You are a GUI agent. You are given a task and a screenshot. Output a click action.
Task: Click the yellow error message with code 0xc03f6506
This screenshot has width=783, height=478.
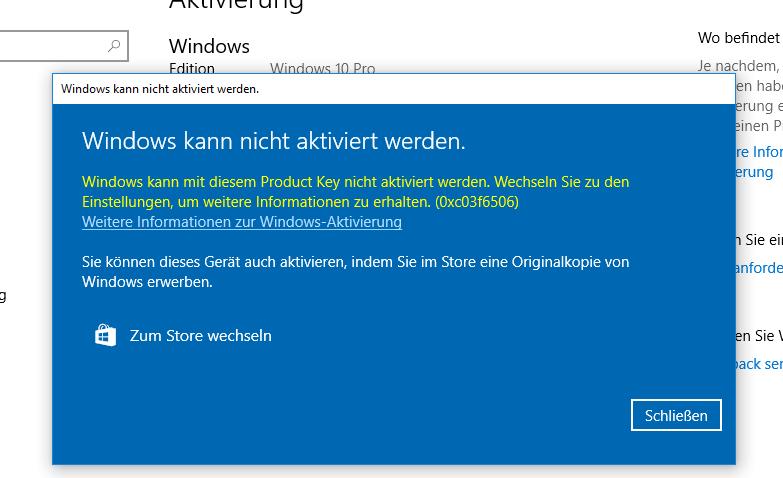click(x=356, y=192)
